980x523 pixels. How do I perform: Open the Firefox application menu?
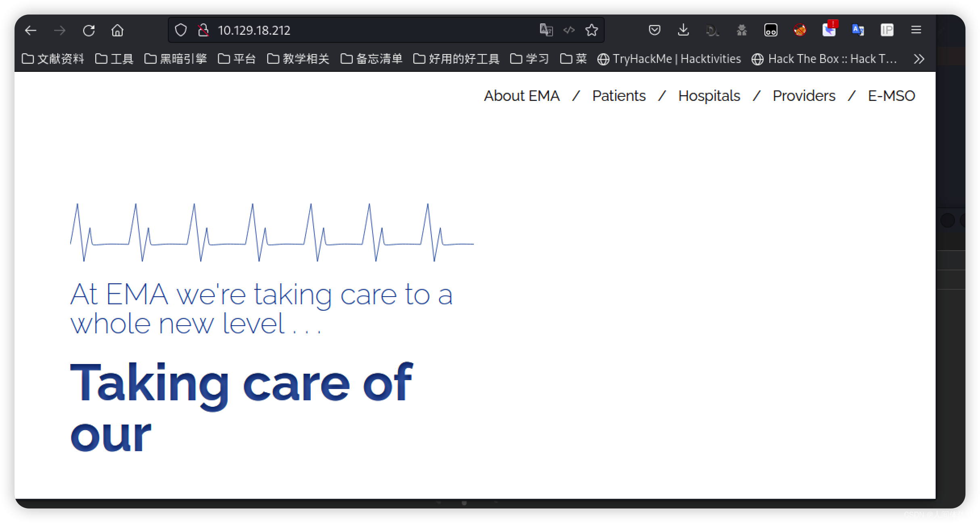tap(916, 30)
